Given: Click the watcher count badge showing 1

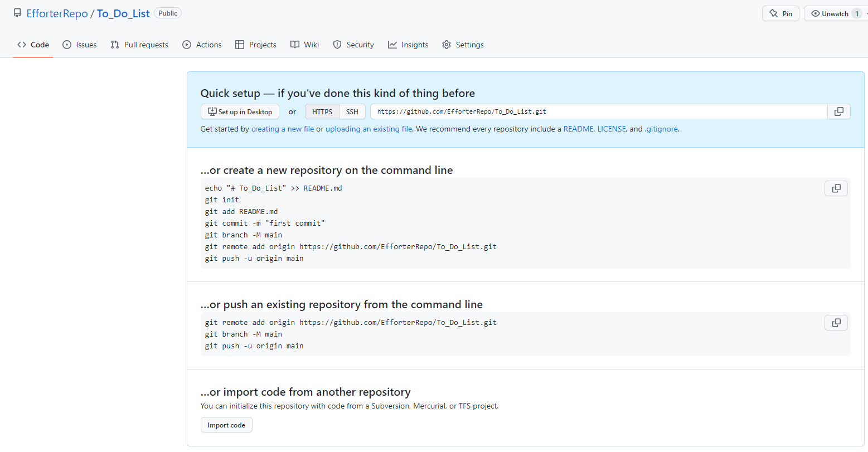Looking at the screenshot, I should (857, 13).
